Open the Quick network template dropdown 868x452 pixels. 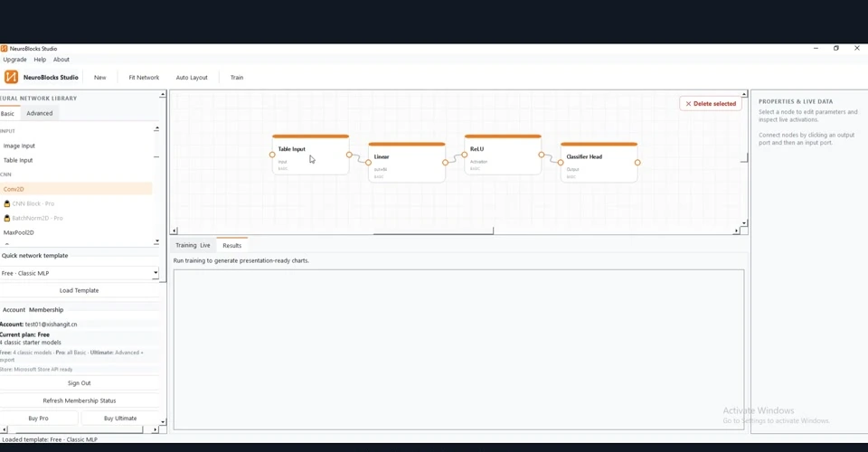(80, 273)
